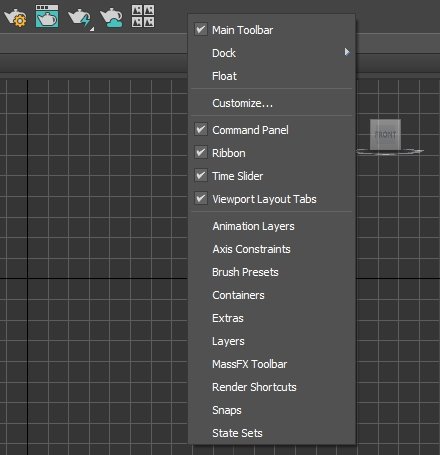Click the Front ViewCube face
Image resolution: width=440 pixels, height=455 pixels.
tap(385, 135)
